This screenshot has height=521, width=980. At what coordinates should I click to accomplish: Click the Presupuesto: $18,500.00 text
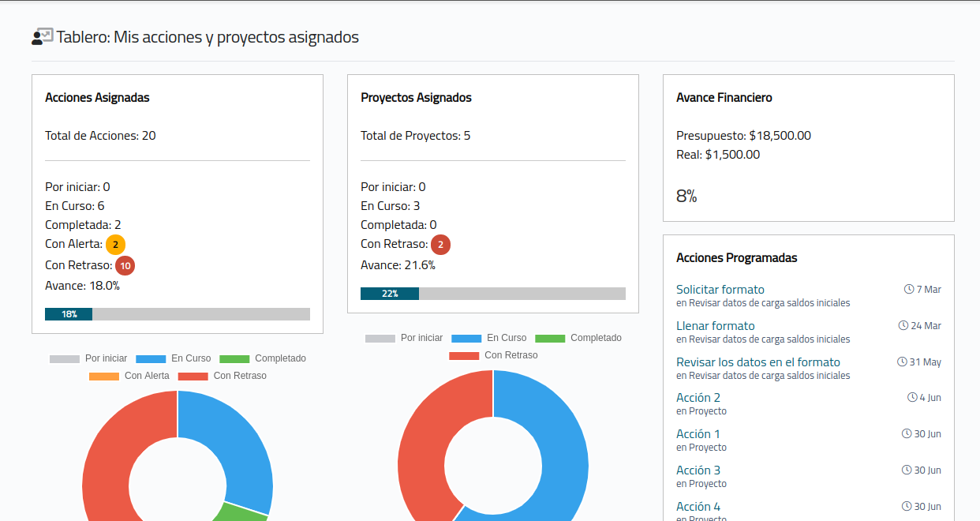point(743,136)
